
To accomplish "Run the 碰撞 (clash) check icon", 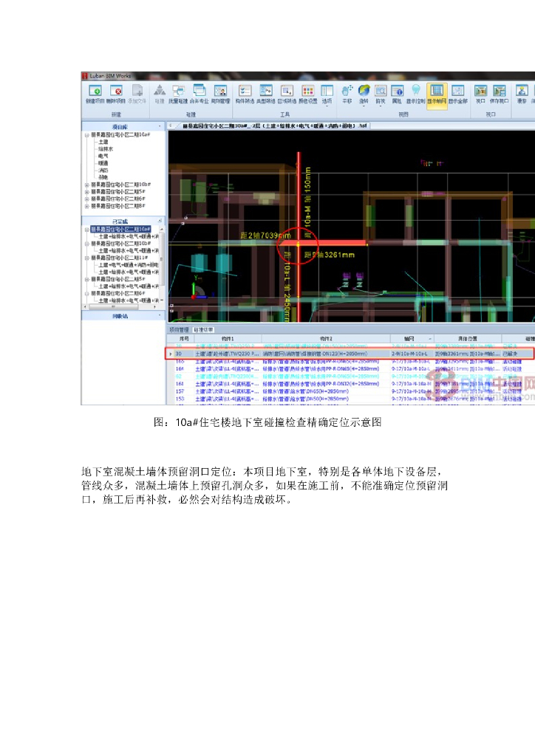I will (160, 94).
